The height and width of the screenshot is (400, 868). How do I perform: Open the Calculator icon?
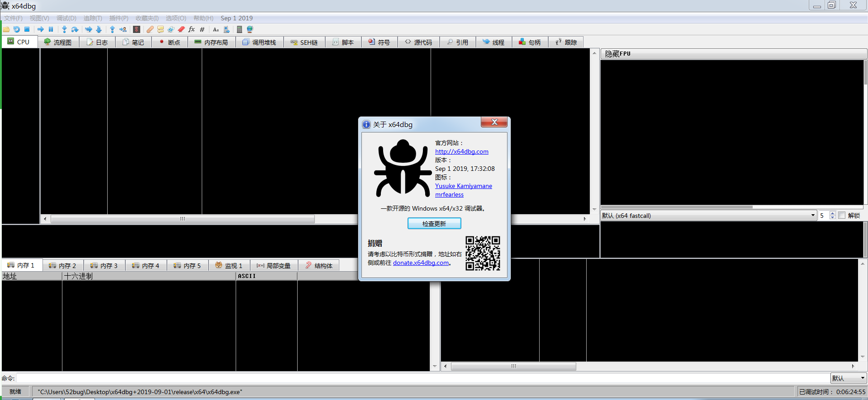239,29
